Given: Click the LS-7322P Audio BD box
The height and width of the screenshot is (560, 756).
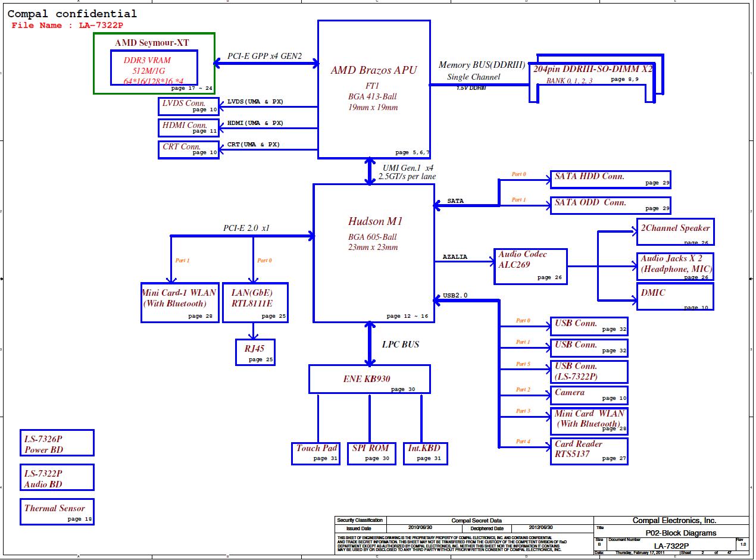Looking at the screenshot, I should pyautogui.click(x=57, y=477).
